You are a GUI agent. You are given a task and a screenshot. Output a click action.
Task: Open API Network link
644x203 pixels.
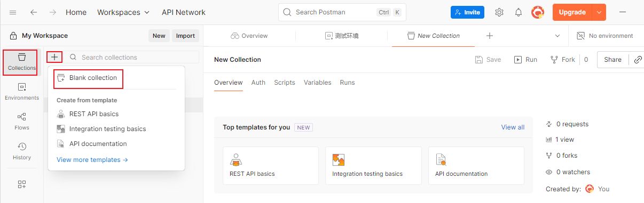[184, 12]
